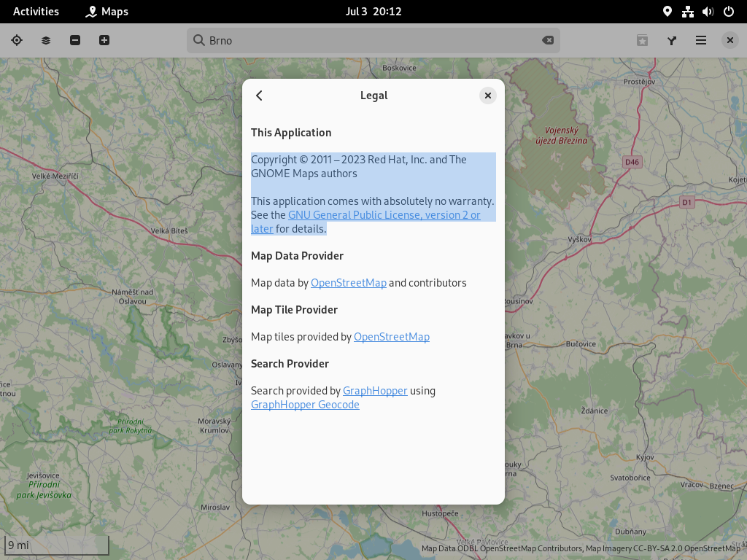Click the Brno search field
Screen dimensions: 747x560
click(373, 41)
